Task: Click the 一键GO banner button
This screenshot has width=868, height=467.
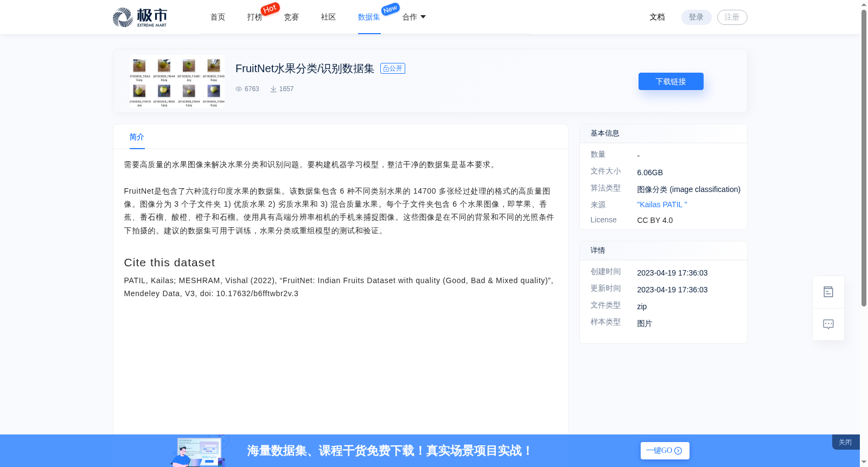Action: 665,451
